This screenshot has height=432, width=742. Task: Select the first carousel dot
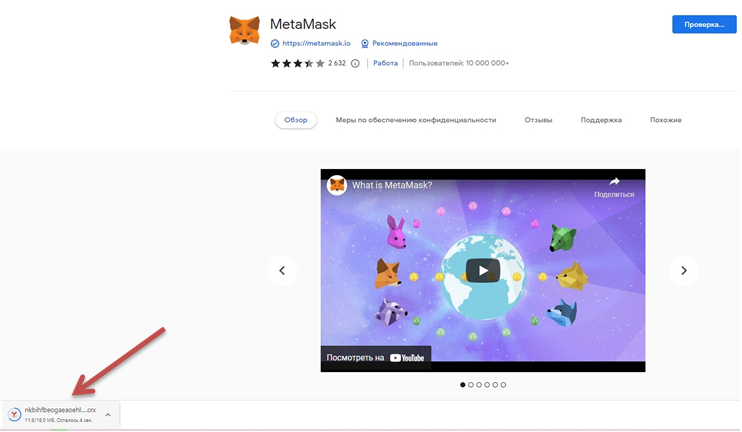[462, 385]
